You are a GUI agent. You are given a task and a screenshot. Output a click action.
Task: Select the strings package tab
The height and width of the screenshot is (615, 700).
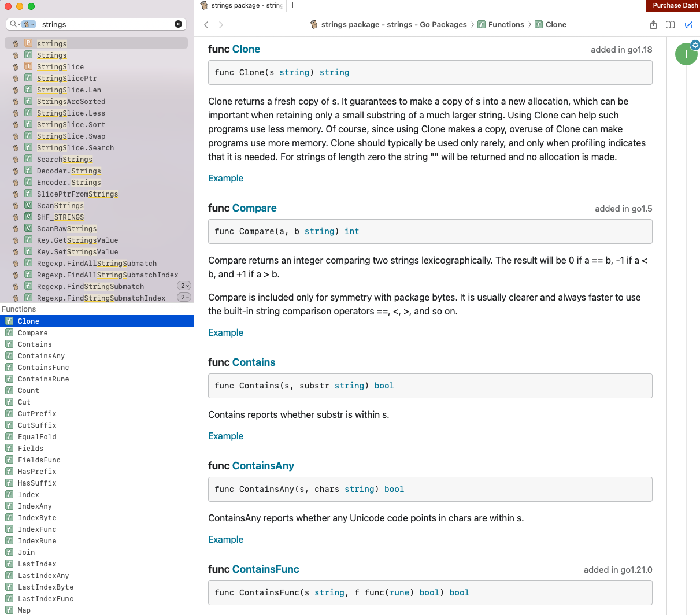[x=242, y=5]
